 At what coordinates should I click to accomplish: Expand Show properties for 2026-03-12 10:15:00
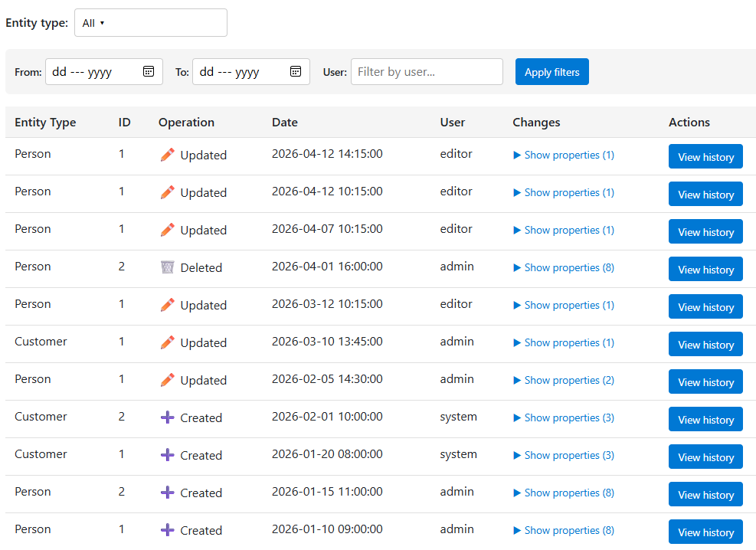(x=564, y=306)
